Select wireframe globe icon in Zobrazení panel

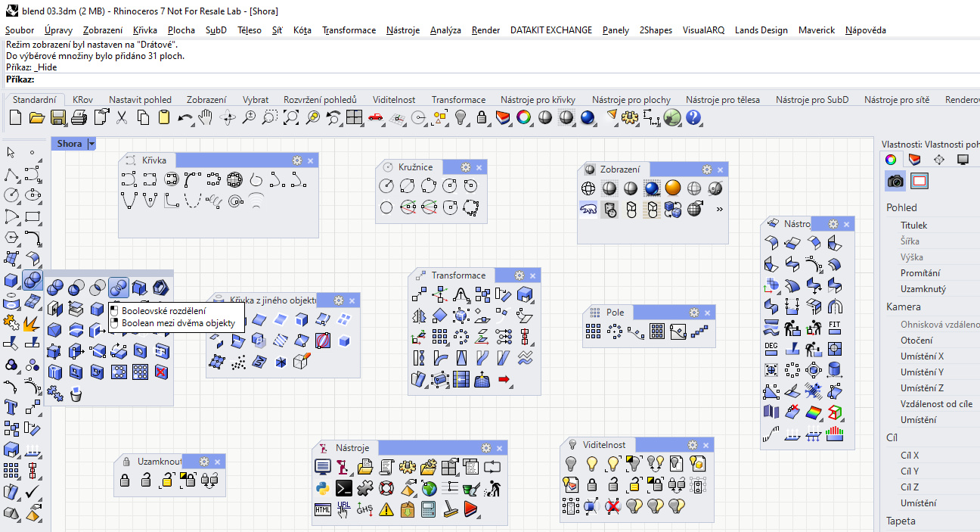click(588, 188)
